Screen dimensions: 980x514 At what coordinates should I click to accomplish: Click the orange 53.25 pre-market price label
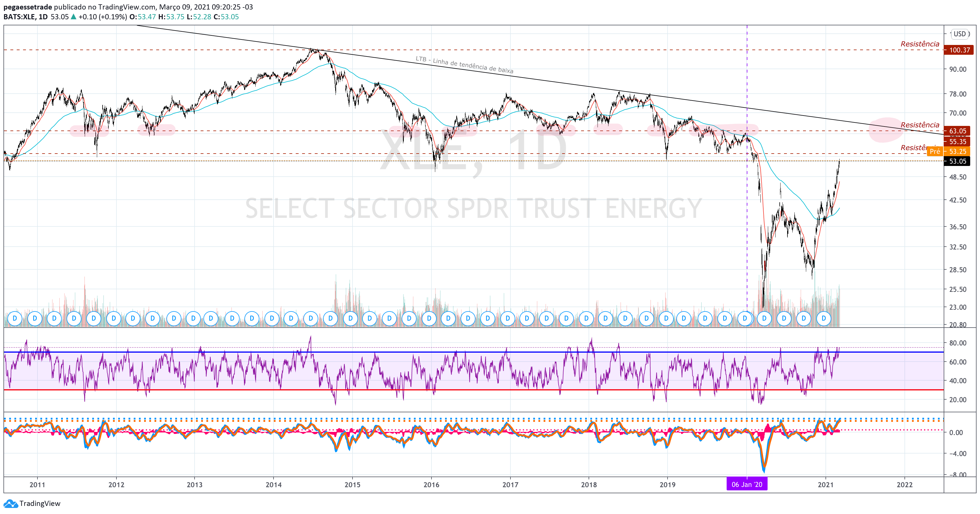click(x=957, y=151)
